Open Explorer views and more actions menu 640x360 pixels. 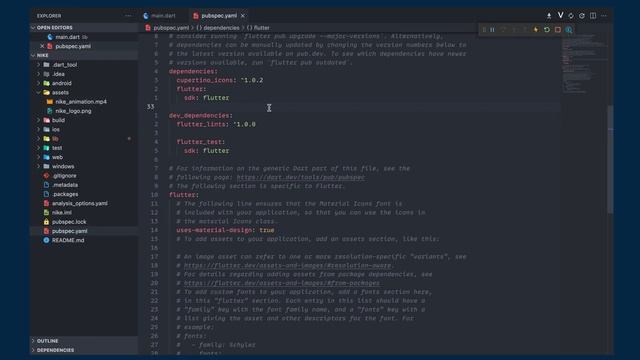click(x=129, y=16)
